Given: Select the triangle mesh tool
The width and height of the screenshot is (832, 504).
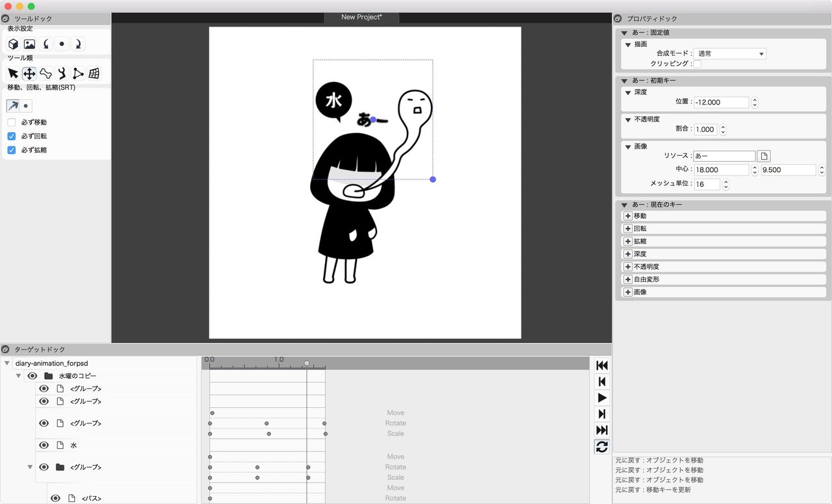Looking at the screenshot, I should pyautogui.click(x=78, y=73).
